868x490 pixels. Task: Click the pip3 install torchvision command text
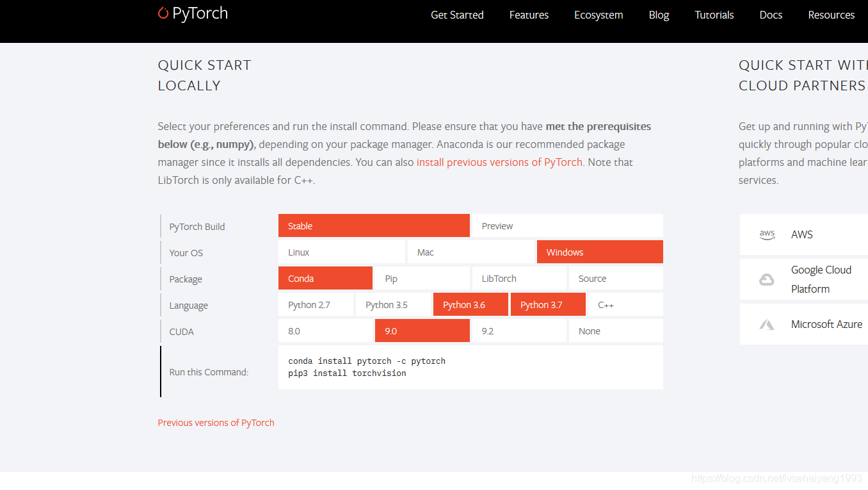click(x=347, y=373)
